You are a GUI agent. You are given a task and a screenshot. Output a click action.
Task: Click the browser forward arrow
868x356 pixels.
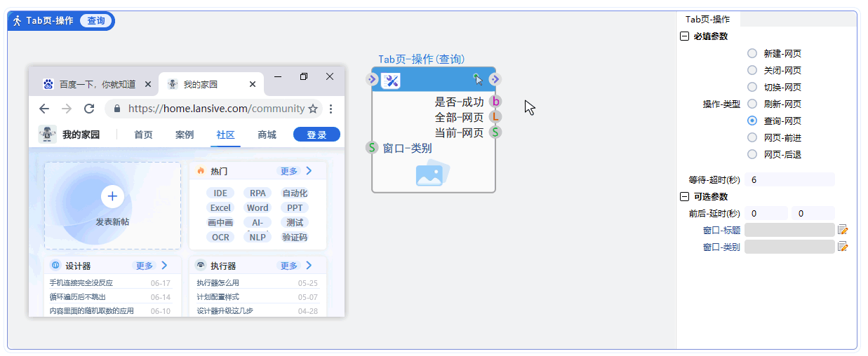tap(67, 109)
